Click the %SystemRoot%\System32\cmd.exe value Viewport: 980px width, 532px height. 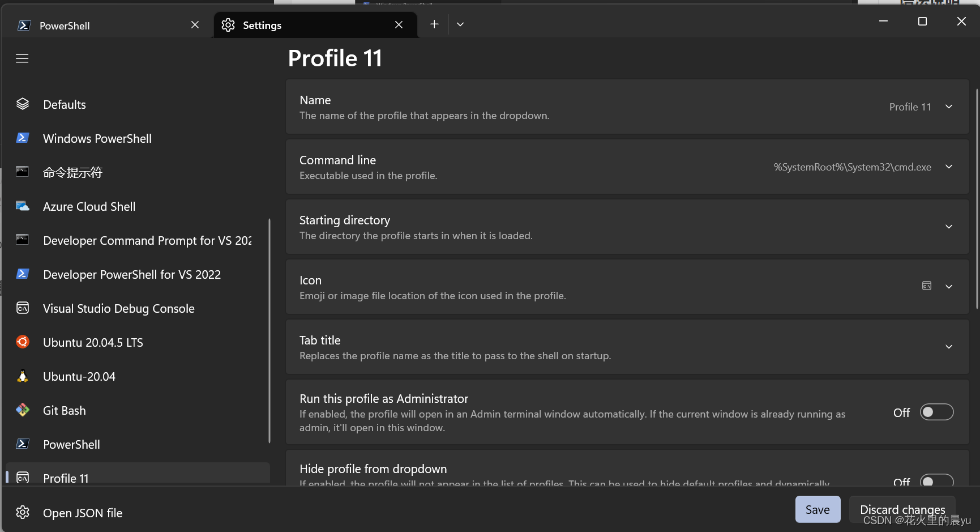[x=852, y=167]
